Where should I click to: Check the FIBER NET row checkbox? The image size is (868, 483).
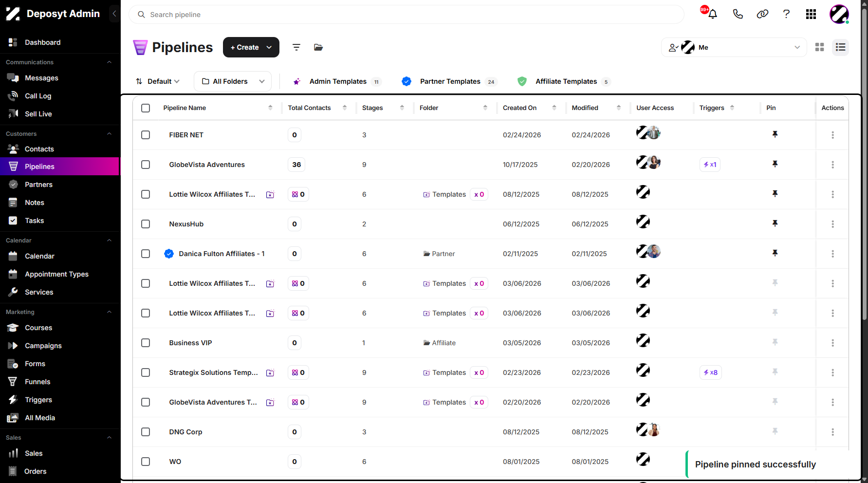pyautogui.click(x=146, y=135)
